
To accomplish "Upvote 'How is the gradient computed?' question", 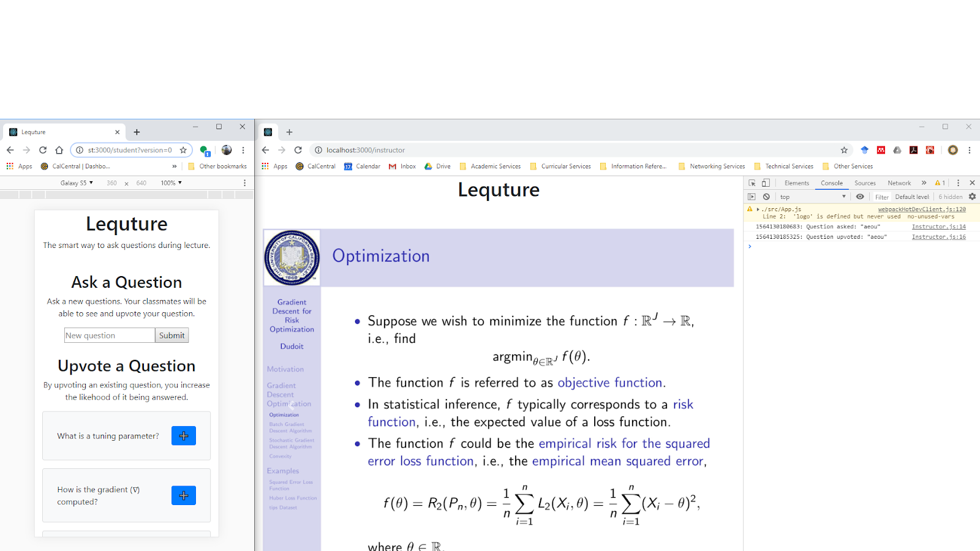I will click(x=184, y=495).
